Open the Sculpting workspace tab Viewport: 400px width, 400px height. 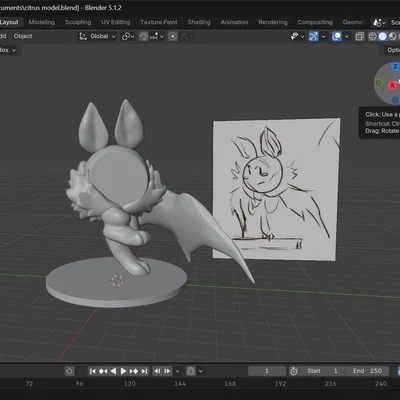(x=78, y=22)
